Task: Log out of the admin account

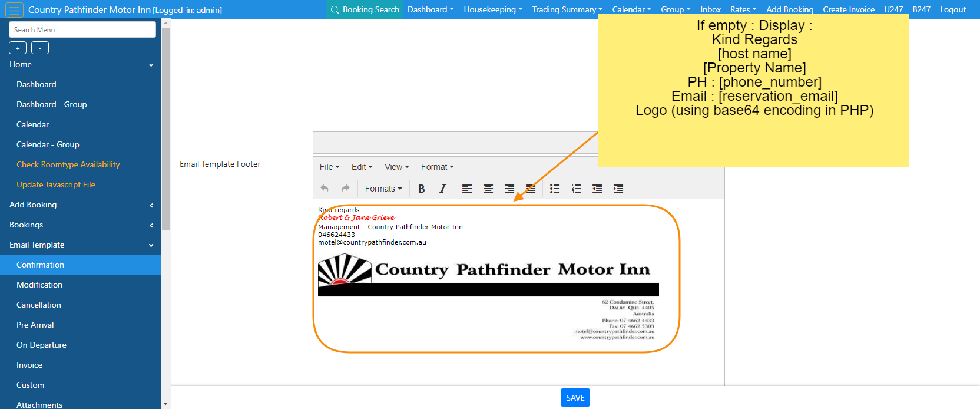Action: point(953,9)
